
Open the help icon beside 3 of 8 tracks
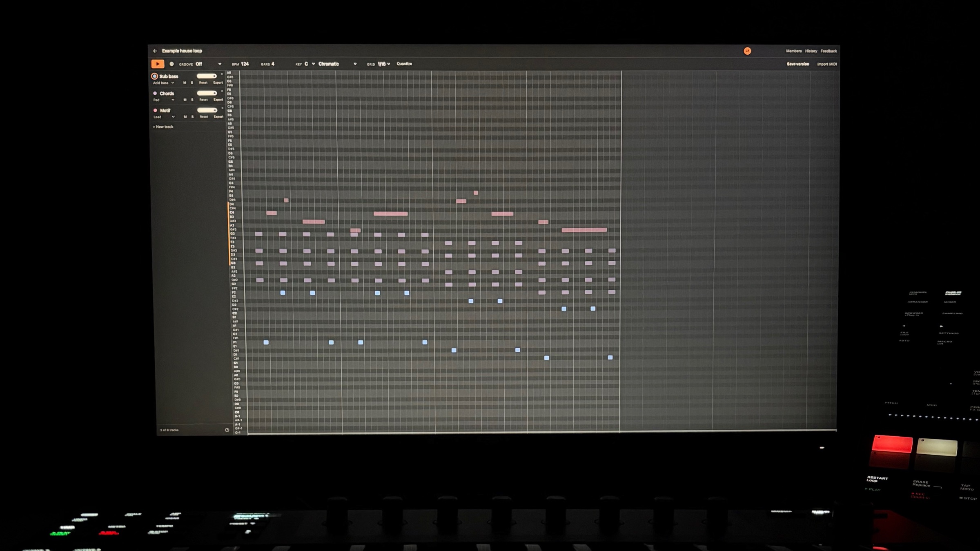(x=227, y=430)
